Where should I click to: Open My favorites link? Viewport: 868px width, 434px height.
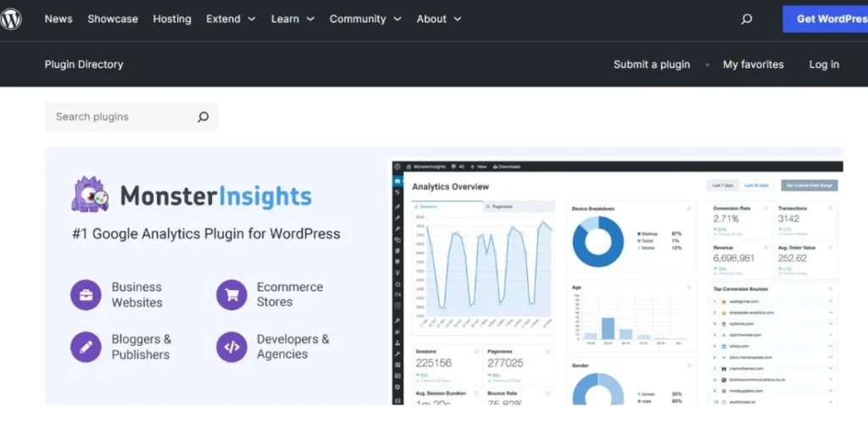point(754,64)
